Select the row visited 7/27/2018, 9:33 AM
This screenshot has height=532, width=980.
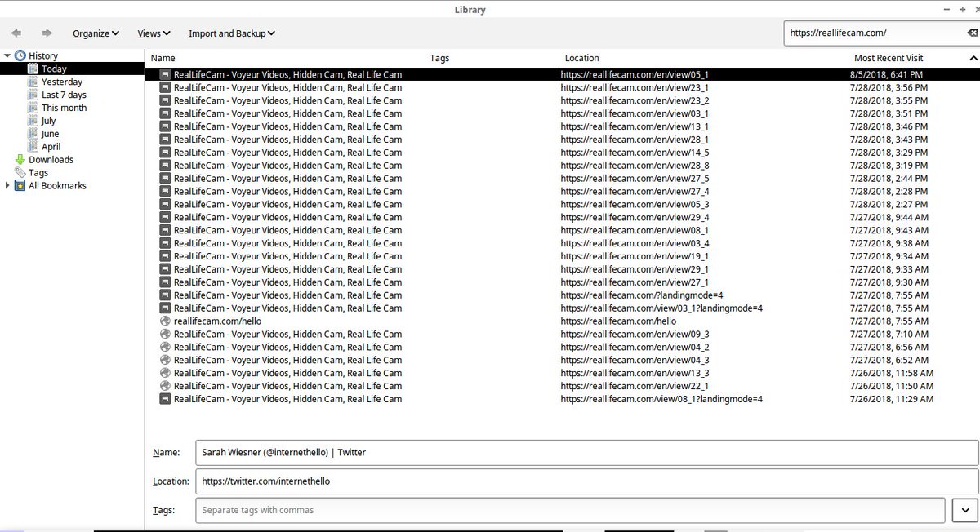562,269
